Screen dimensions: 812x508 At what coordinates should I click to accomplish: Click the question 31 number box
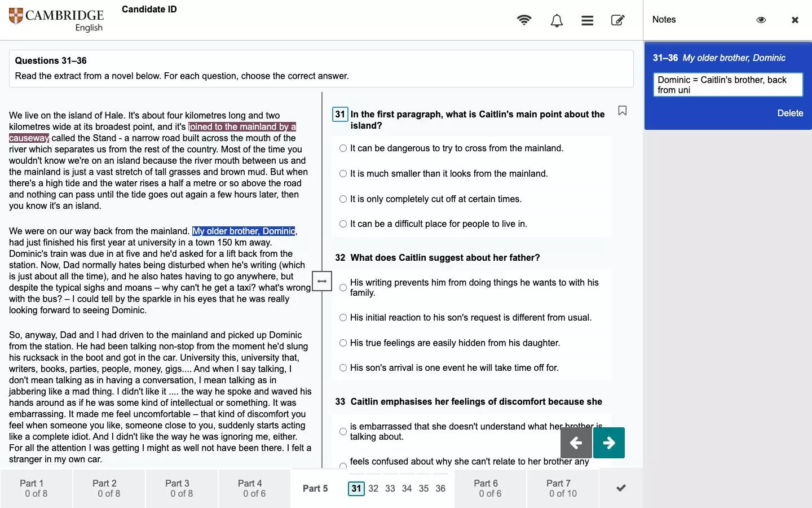tap(340, 115)
